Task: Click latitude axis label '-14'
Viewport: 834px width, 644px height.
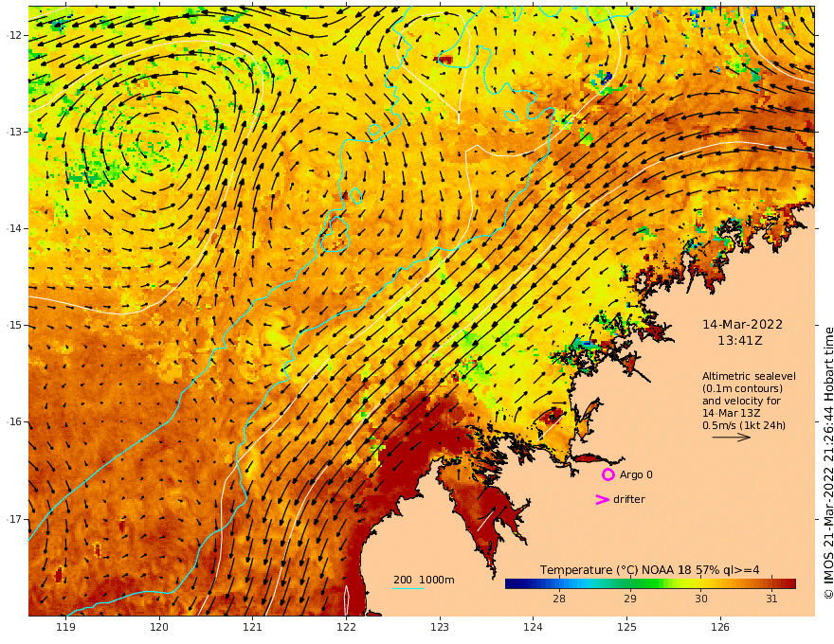Action: click(14, 228)
